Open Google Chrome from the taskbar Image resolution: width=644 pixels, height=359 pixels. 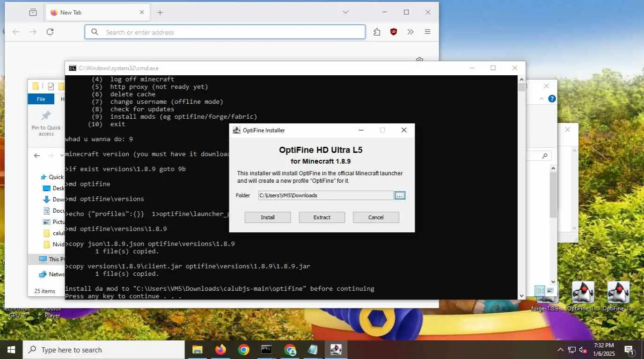click(243, 350)
